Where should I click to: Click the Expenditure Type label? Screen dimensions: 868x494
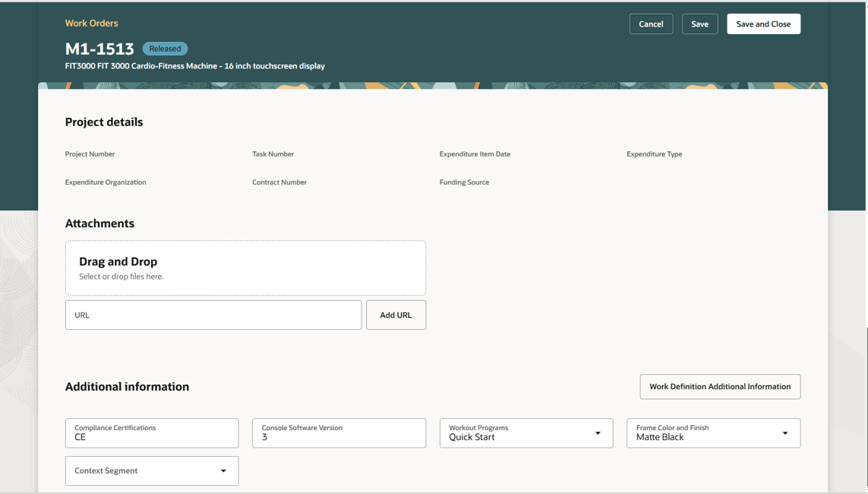655,154
